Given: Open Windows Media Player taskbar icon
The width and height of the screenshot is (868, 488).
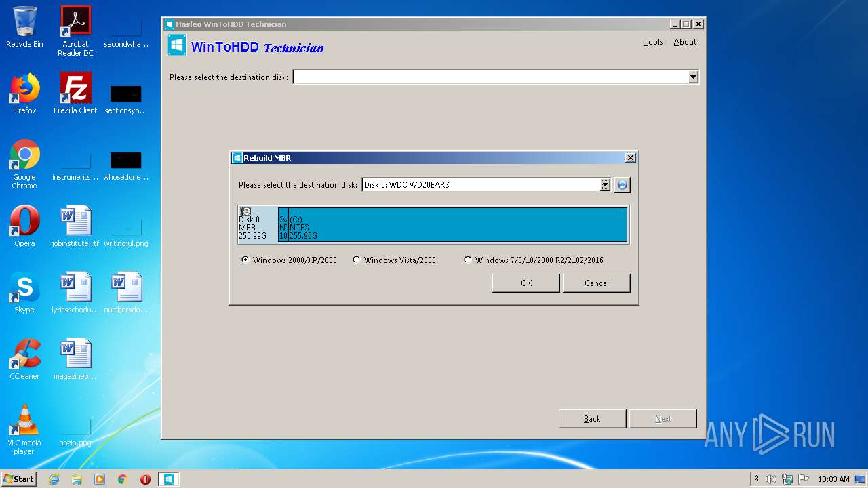Looking at the screenshot, I should tap(100, 479).
